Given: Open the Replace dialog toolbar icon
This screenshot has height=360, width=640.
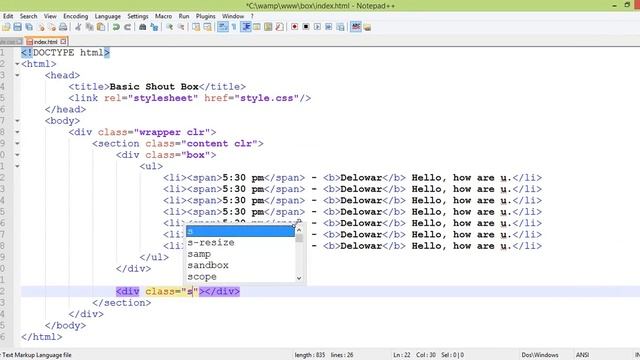Looking at the screenshot, I should [154, 27].
